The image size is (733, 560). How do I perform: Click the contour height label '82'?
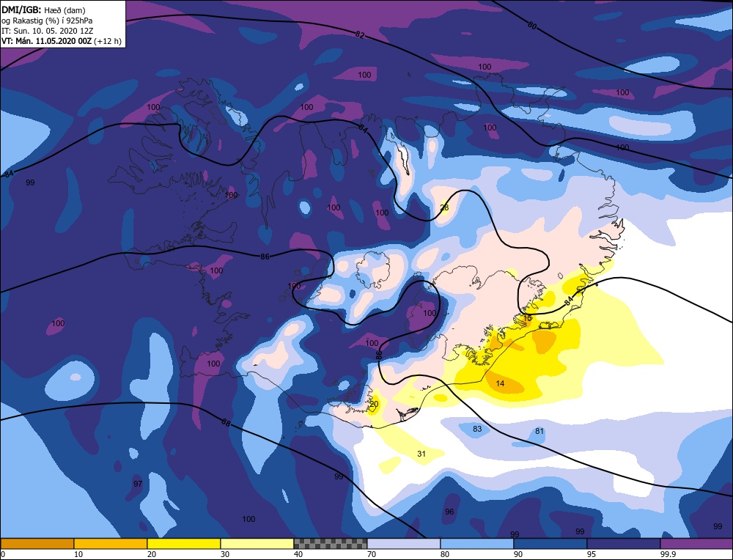[x=359, y=34]
